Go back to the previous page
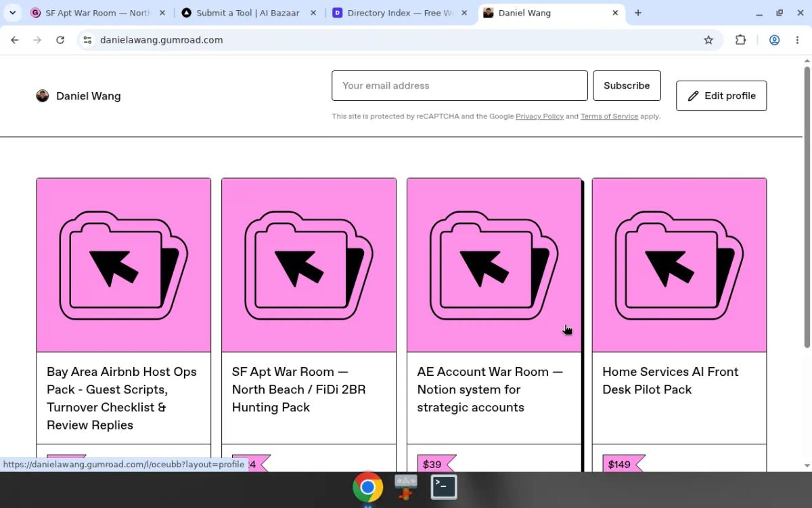 tap(15, 40)
